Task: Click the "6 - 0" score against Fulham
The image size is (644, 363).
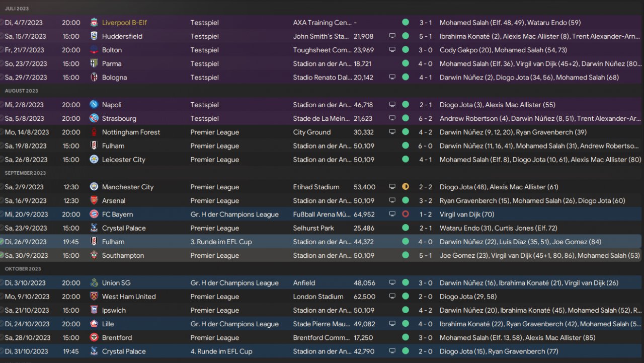Action: click(426, 146)
